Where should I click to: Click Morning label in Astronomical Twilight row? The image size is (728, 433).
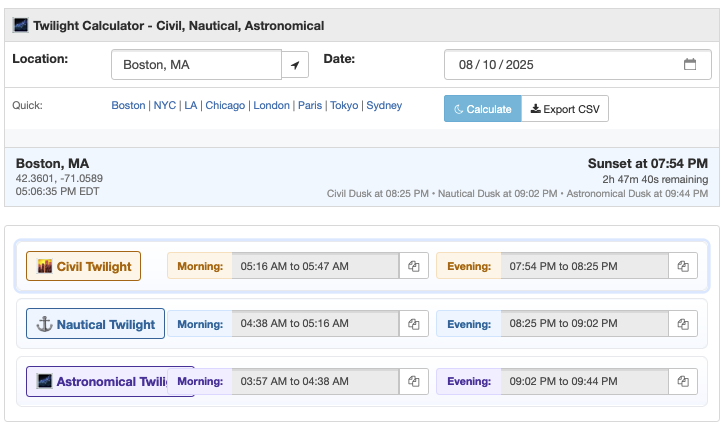[x=200, y=381]
